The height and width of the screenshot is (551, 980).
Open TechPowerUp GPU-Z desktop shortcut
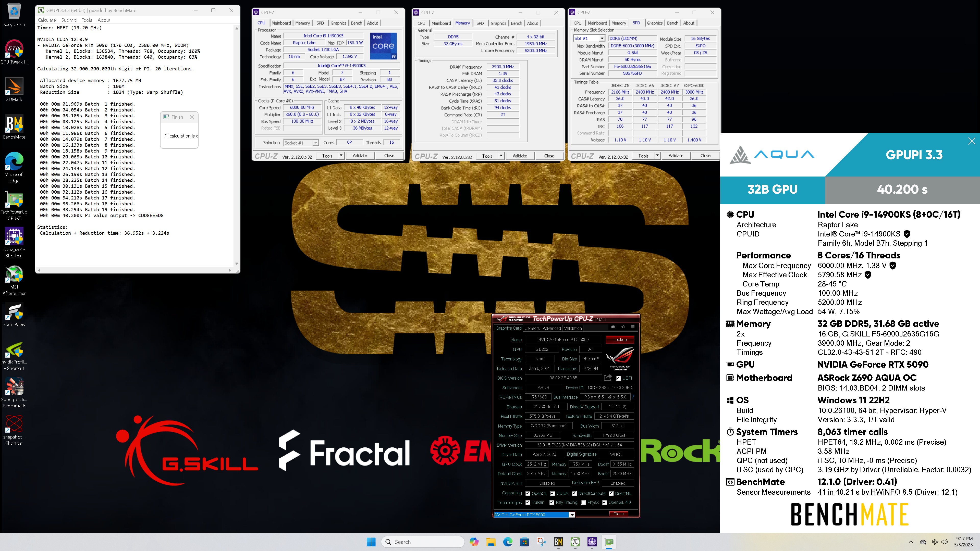pyautogui.click(x=14, y=205)
